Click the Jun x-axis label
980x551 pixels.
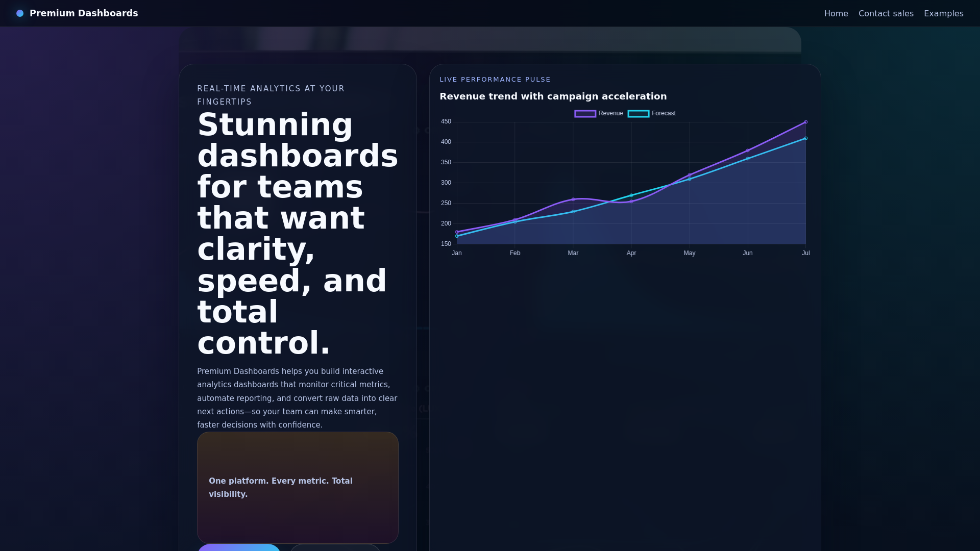click(x=748, y=253)
